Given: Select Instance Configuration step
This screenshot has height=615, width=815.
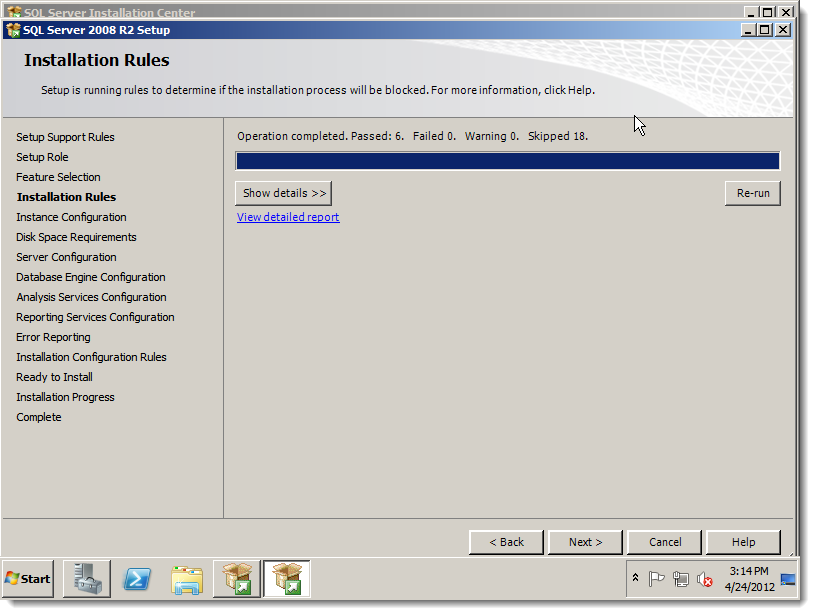Looking at the screenshot, I should coord(71,217).
